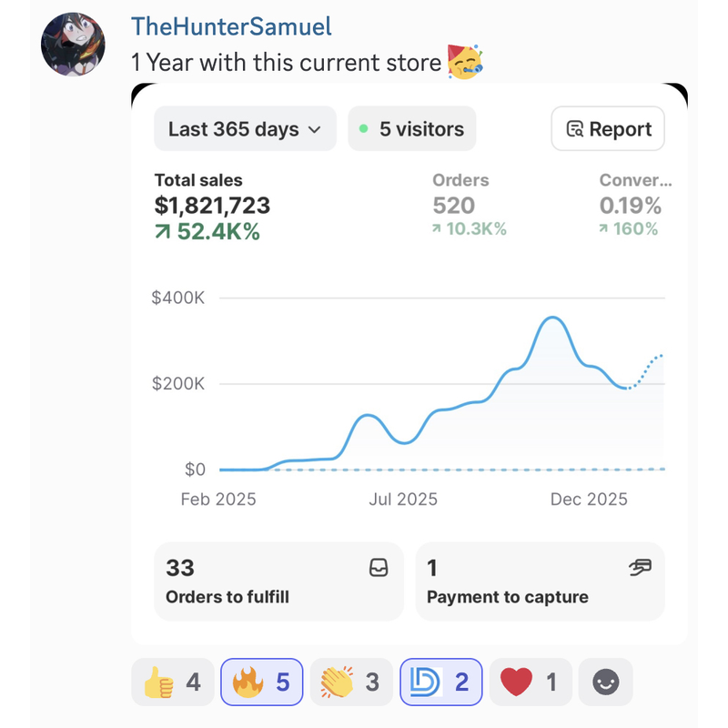Click the document icon inside the Report button
The height and width of the screenshot is (728, 728).
(x=574, y=129)
